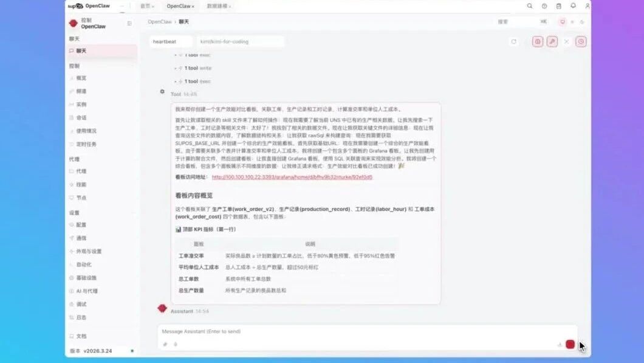Open 通信 communication in sidebar
The image size is (644, 363).
(x=101, y=238)
